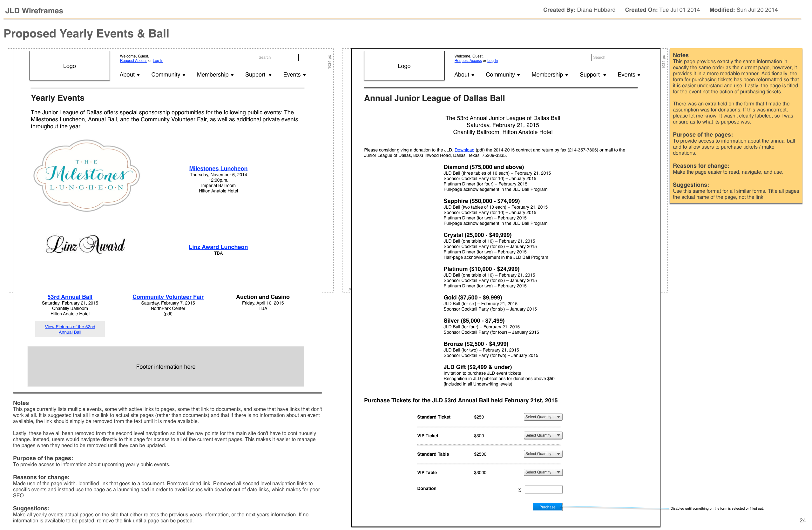Click the Milestones Luncheon logo image
This screenshot has height=530, width=812.
87,175
